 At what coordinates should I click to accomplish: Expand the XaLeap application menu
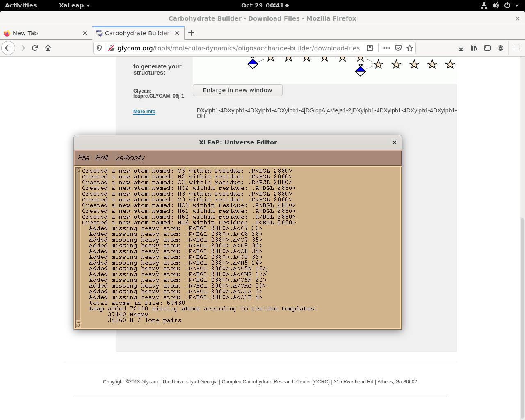point(74,5)
